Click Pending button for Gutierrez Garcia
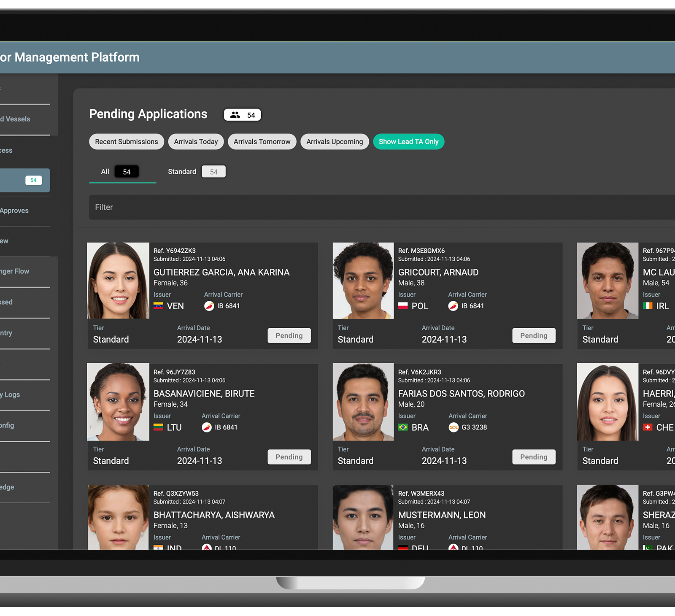Image resolution: width=675 pixels, height=616 pixels. pyautogui.click(x=289, y=336)
